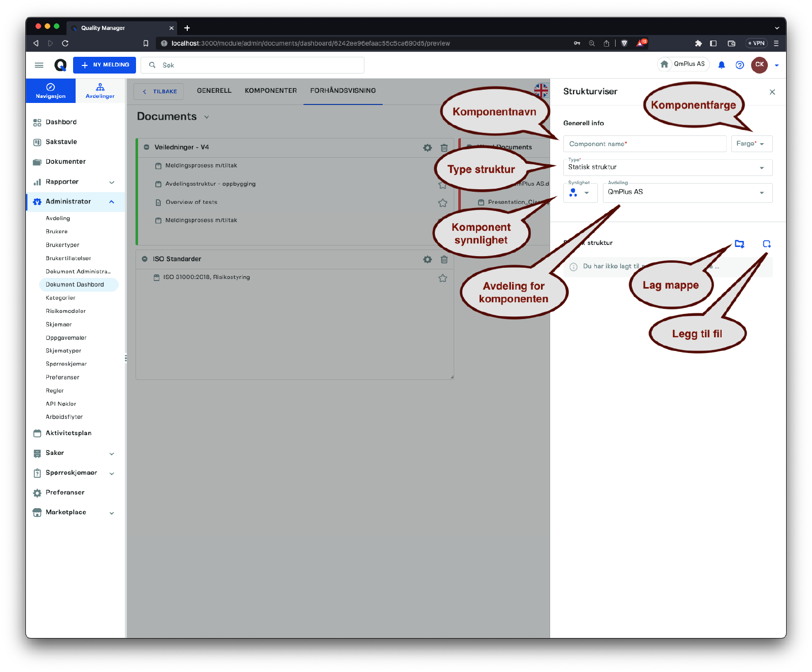The image size is (812, 672).
Task: Switch to the GENERELL tab
Action: coord(214,91)
